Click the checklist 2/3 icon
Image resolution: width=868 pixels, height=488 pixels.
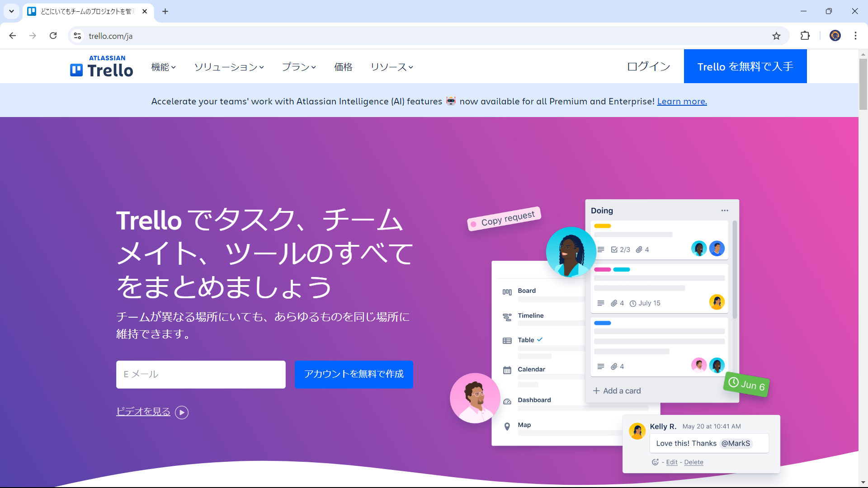(614, 249)
